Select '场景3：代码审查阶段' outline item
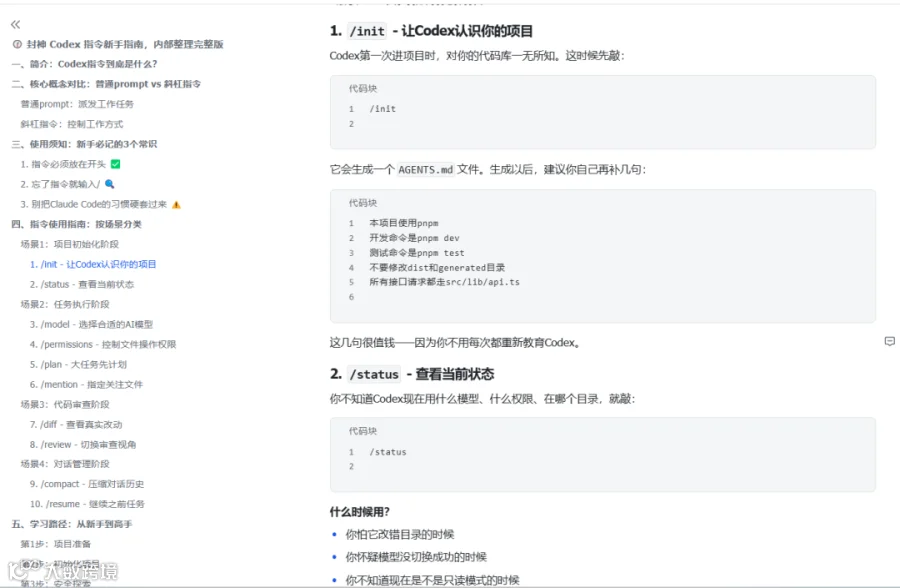This screenshot has height=588, width=900. tap(65, 404)
